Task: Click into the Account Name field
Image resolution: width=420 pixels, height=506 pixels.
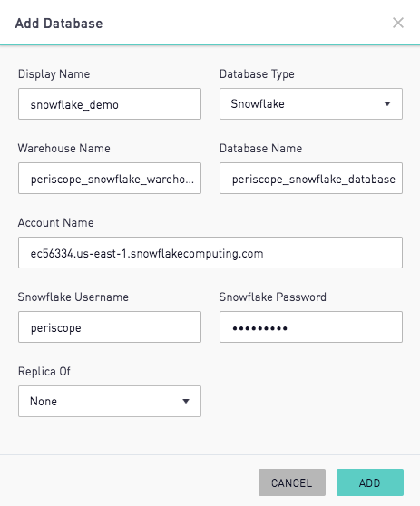Action: pyautogui.click(x=210, y=253)
